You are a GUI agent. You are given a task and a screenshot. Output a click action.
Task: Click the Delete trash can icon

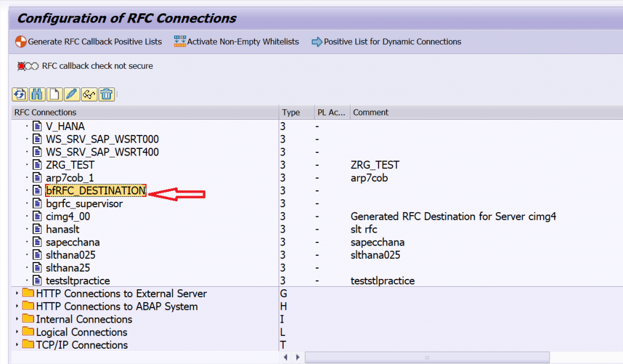(x=106, y=94)
